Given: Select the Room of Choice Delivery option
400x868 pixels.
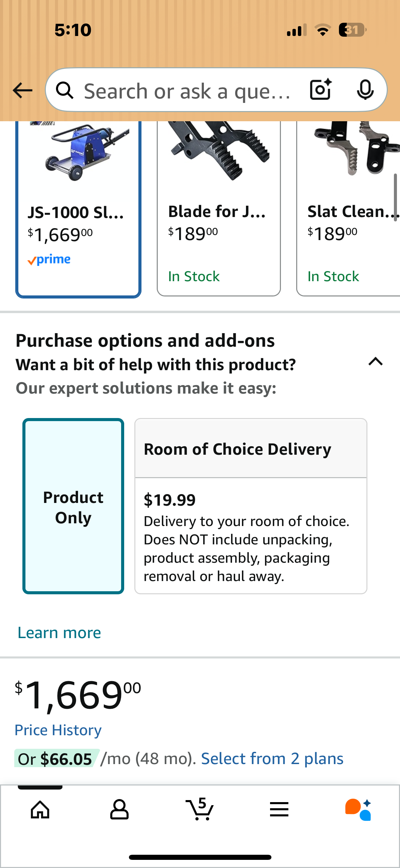Looking at the screenshot, I should [x=251, y=506].
